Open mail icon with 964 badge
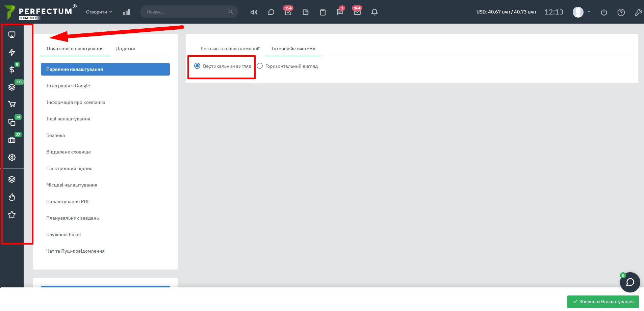Screen dimensions: 644x311 pos(357,12)
